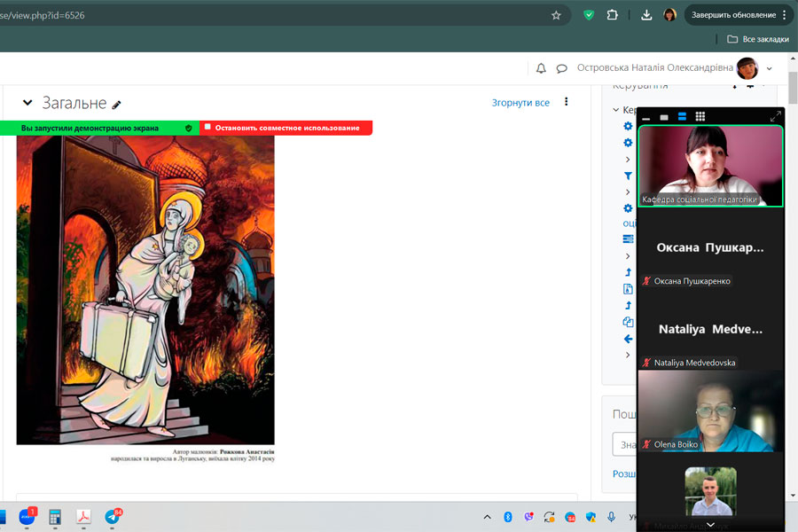The image size is (798, 532).
Task: Minimize the Zoom participant video strip
Action: (646, 117)
